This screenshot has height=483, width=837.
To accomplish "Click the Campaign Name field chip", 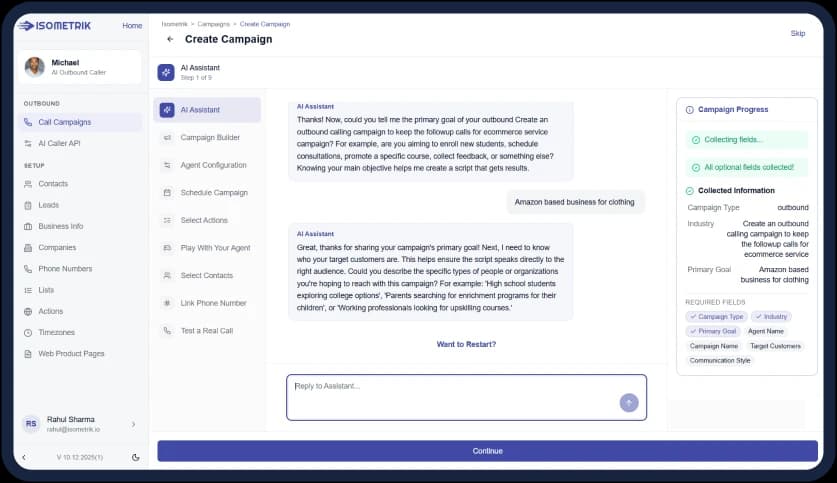I will tap(714, 346).
